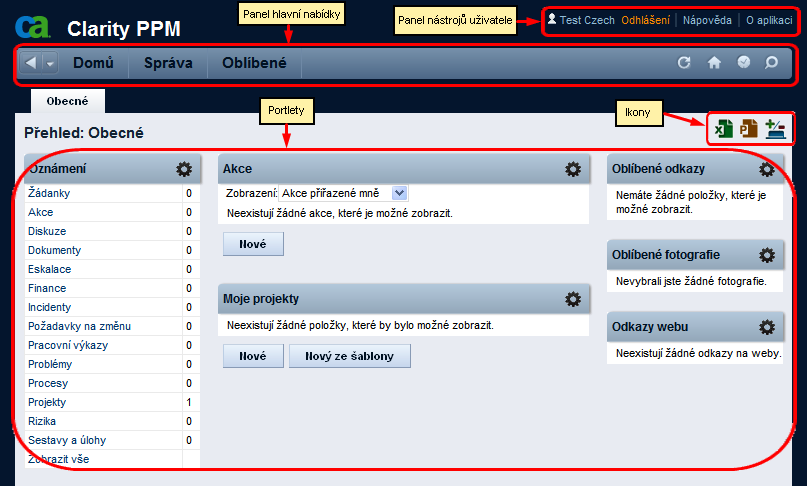Open the Finance link
Viewport: 807px width, 486px height.
click(x=47, y=288)
